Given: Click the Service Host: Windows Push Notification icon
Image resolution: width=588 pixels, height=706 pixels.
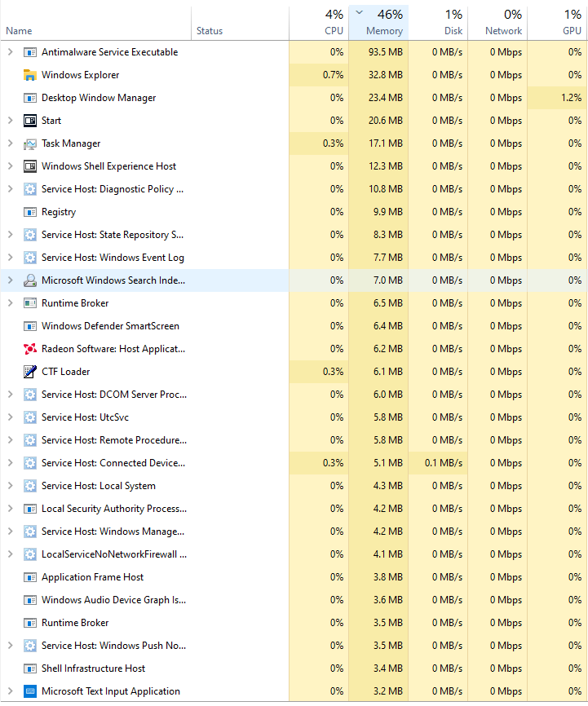Looking at the screenshot, I should tap(29, 646).
